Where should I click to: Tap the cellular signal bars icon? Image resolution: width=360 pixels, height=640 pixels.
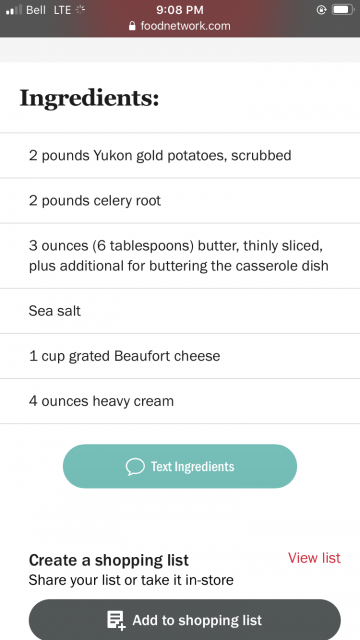click(x=14, y=10)
